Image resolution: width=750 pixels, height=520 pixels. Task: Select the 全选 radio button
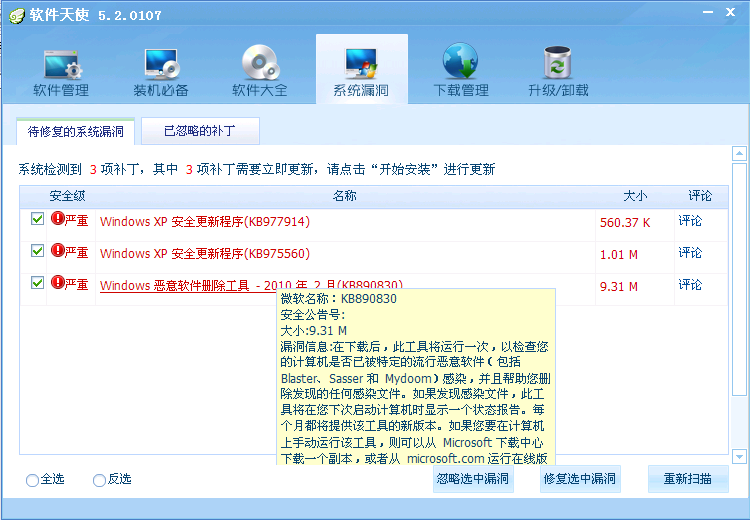32,480
